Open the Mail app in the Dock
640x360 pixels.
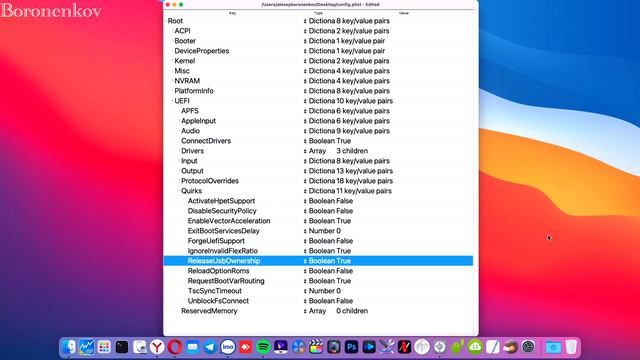(192, 347)
